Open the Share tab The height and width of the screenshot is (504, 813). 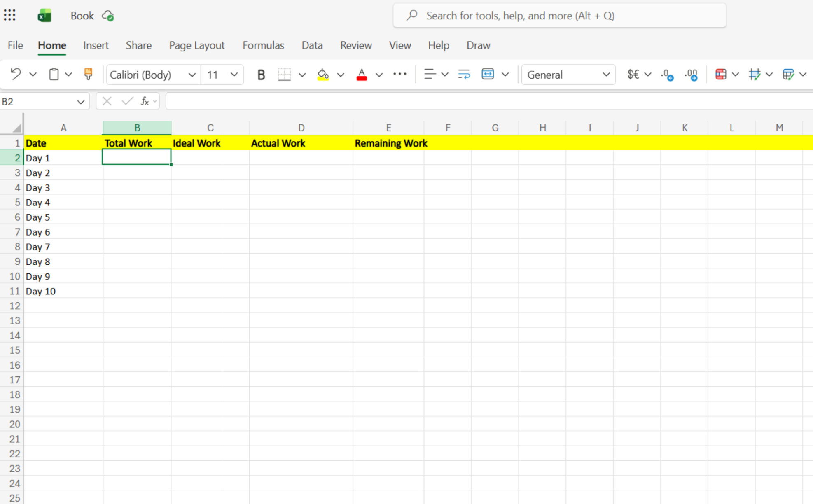(139, 45)
